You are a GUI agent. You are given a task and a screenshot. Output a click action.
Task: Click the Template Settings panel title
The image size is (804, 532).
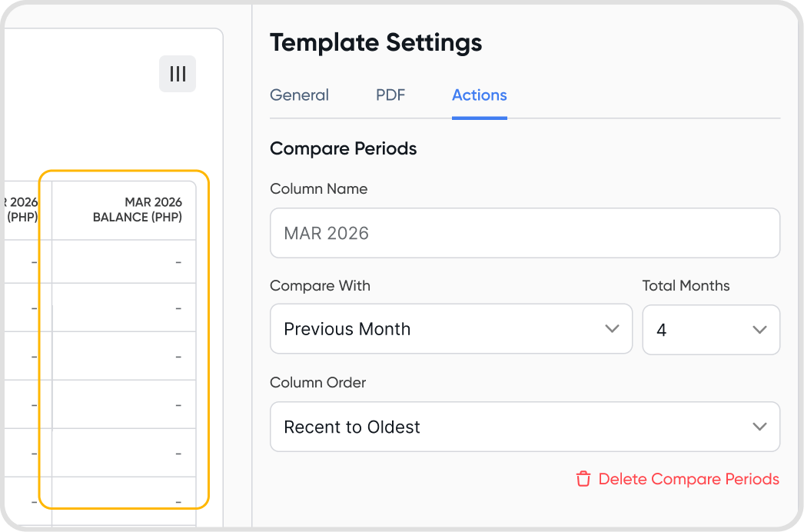(376, 43)
